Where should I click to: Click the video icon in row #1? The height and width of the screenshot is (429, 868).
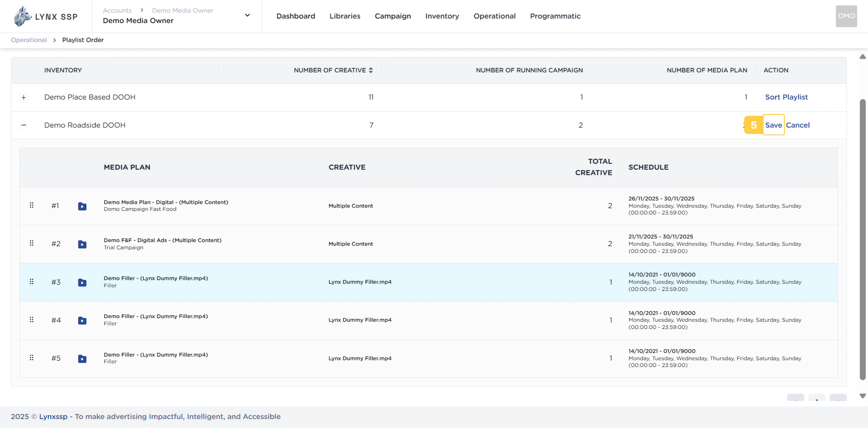point(82,206)
